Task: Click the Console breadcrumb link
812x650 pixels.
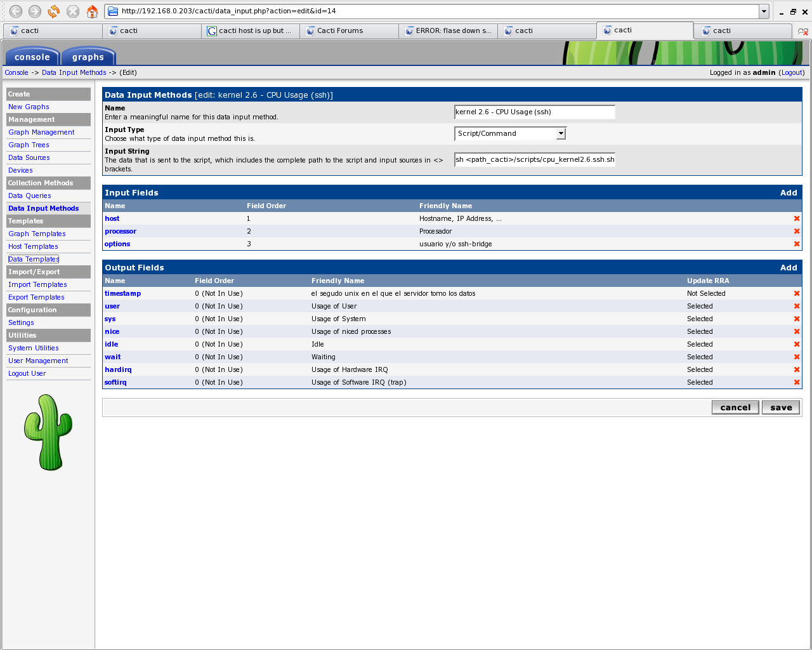Action: (x=16, y=72)
